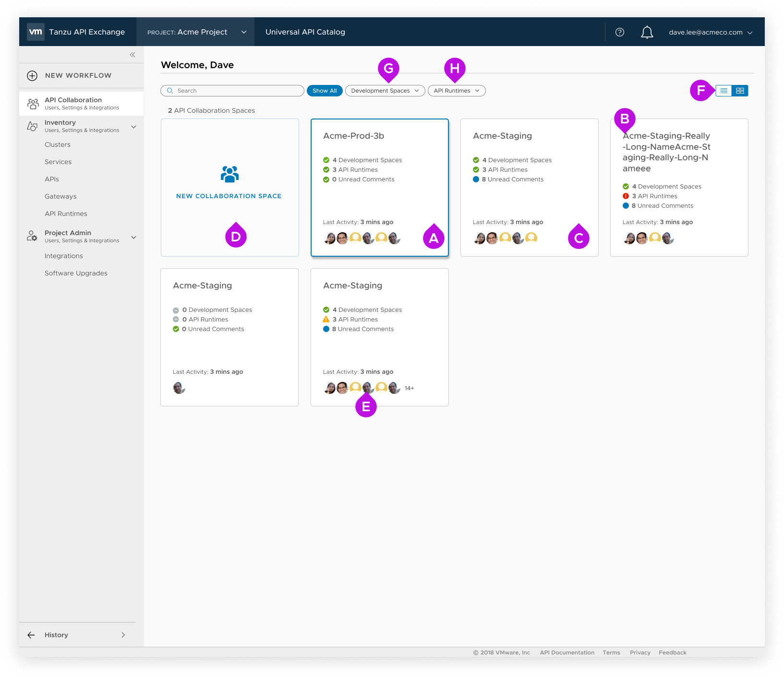
Task: Open Integrations in the sidebar
Action: pos(64,256)
